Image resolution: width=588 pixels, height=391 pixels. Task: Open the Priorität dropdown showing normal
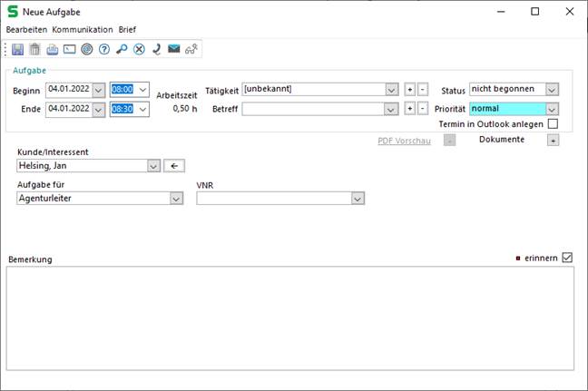[x=552, y=109]
